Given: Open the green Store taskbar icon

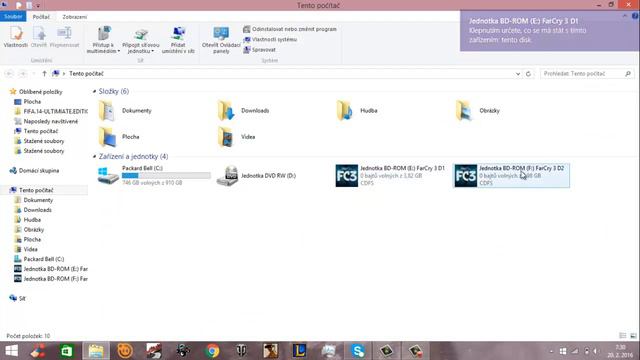Looking at the screenshot, I should (67, 351).
